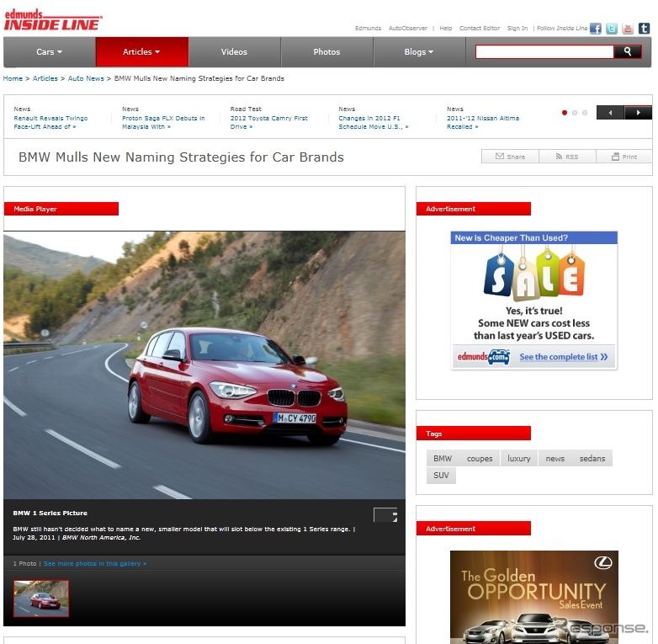Click the BMW tag
This screenshot has height=644, width=658.
pos(443,459)
